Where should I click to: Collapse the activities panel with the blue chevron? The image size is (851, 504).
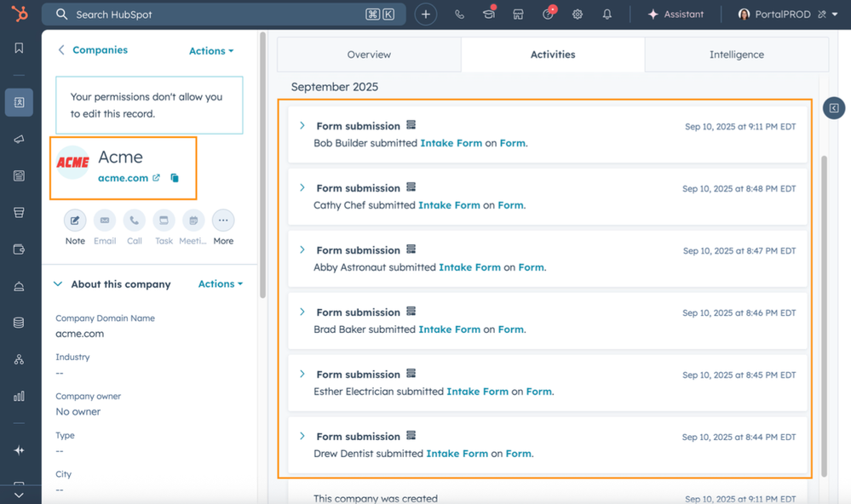pos(832,107)
